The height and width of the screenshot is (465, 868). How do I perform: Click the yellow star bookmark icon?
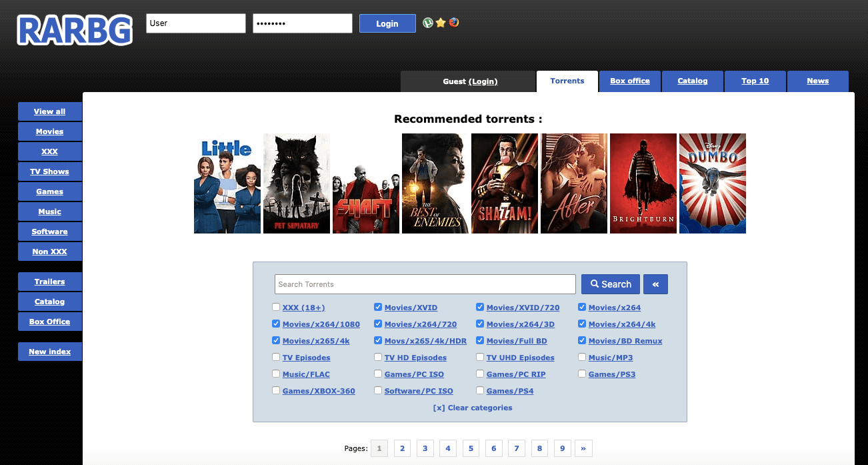point(441,23)
